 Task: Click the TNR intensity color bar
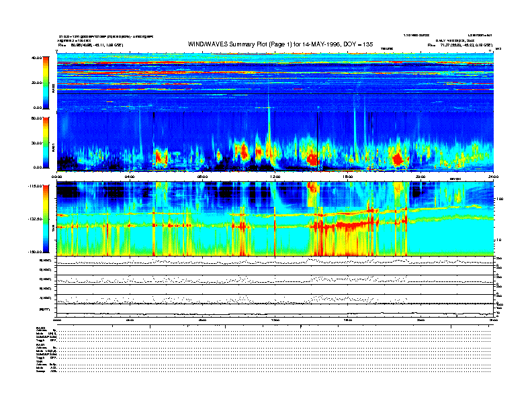(x=46, y=219)
